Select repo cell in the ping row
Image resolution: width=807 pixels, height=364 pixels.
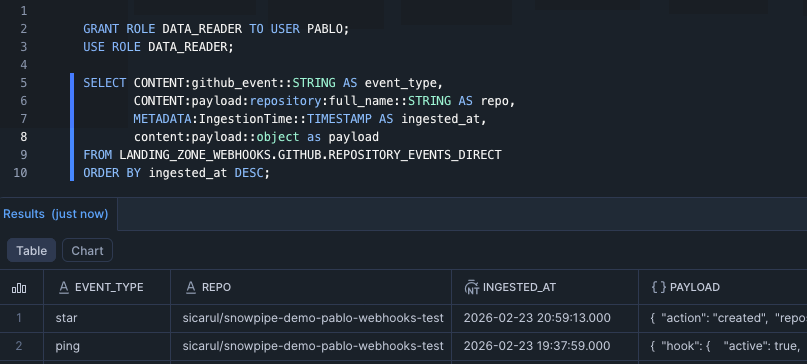click(311, 346)
